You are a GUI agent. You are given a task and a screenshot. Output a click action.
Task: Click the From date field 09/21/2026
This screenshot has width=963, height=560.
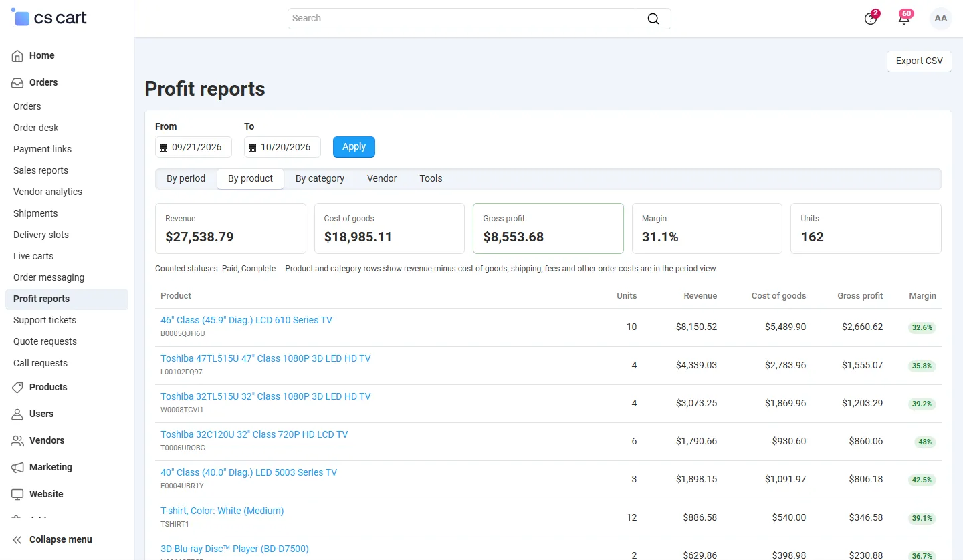pyautogui.click(x=193, y=147)
